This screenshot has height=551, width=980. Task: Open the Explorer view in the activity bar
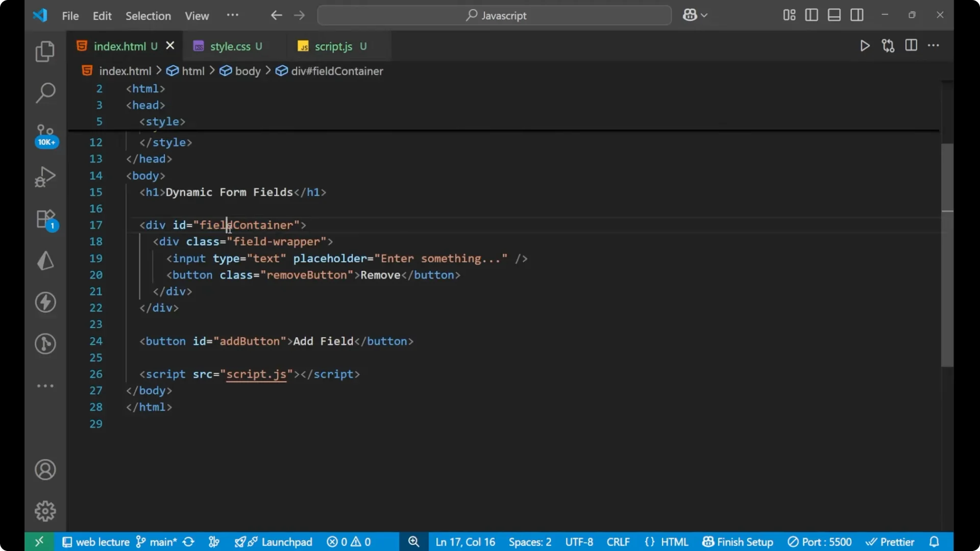[x=44, y=52]
